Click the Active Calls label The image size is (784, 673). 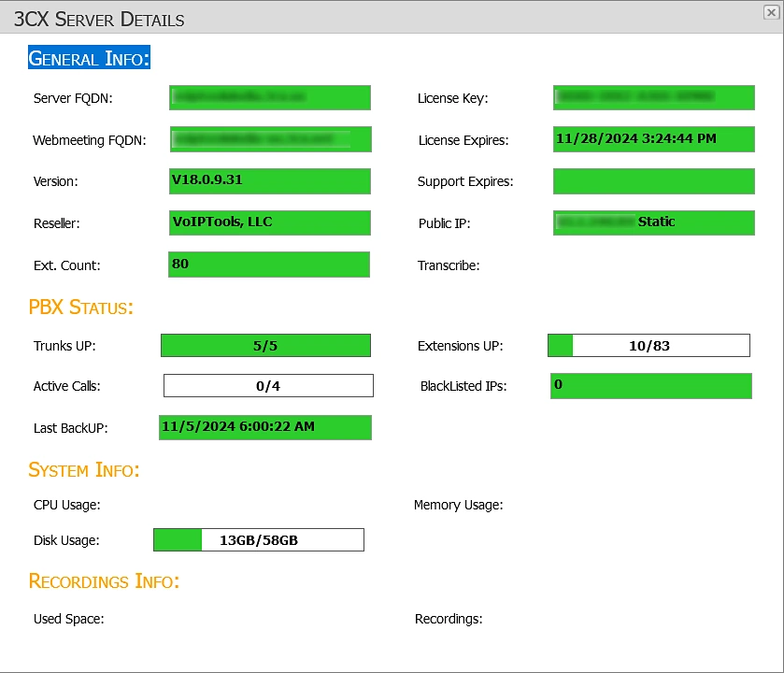(x=67, y=386)
